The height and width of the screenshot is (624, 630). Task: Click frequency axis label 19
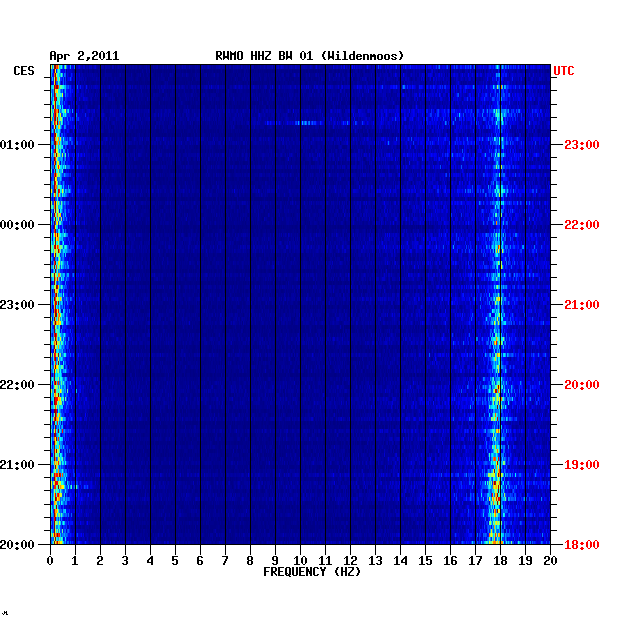coord(526,561)
